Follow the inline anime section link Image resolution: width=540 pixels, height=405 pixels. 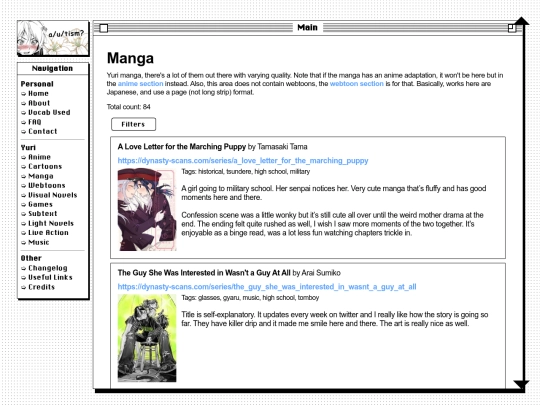141,84
